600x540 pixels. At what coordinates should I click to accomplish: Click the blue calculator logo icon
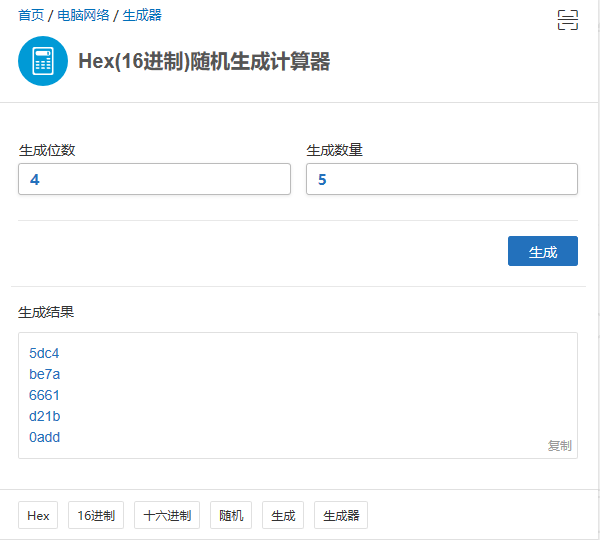pyautogui.click(x=43, y=61)
